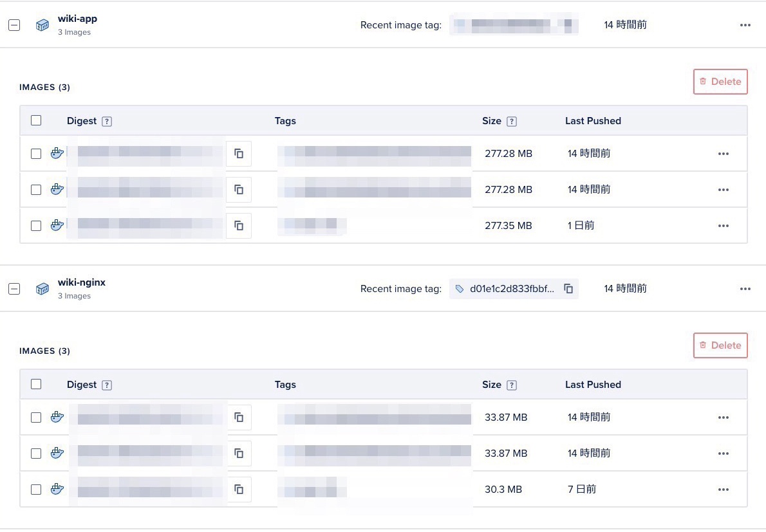The image size is (766, 532).
Task: Sort wiki-app images by Last Pushed column
Action: pyautogui.click(x=593, y=121)
